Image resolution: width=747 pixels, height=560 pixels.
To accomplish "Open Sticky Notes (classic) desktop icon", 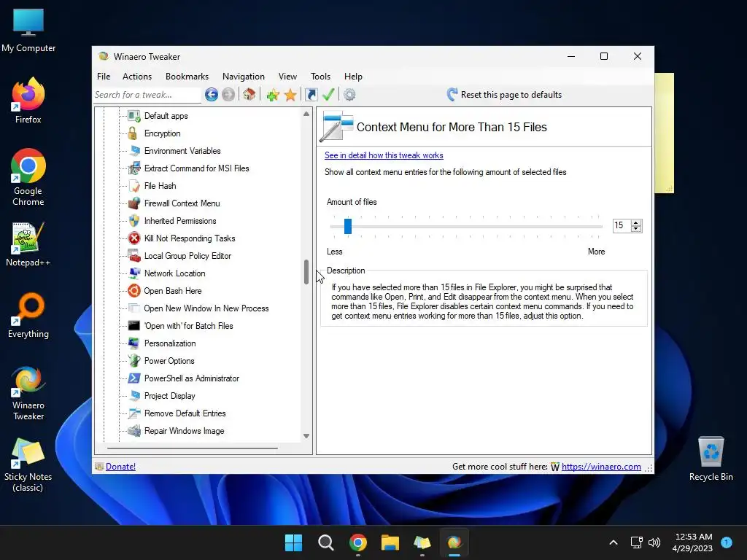I will click(28, 464).
